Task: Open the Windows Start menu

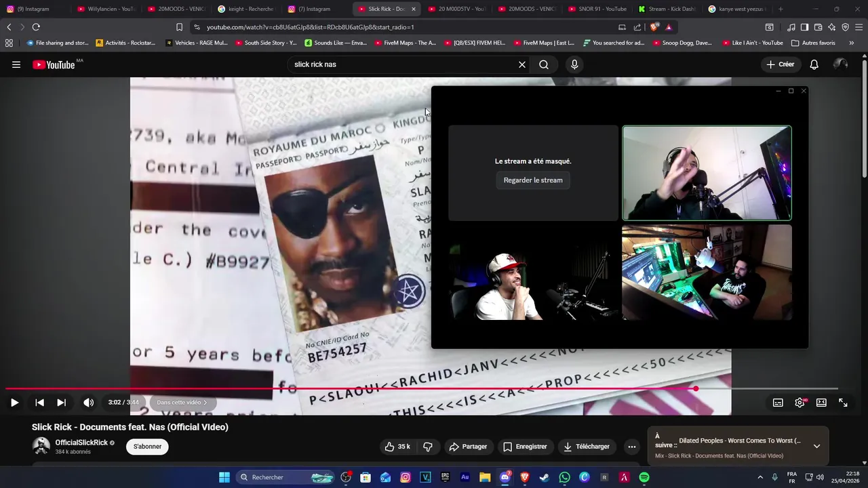Action: [x=224, y=477]
